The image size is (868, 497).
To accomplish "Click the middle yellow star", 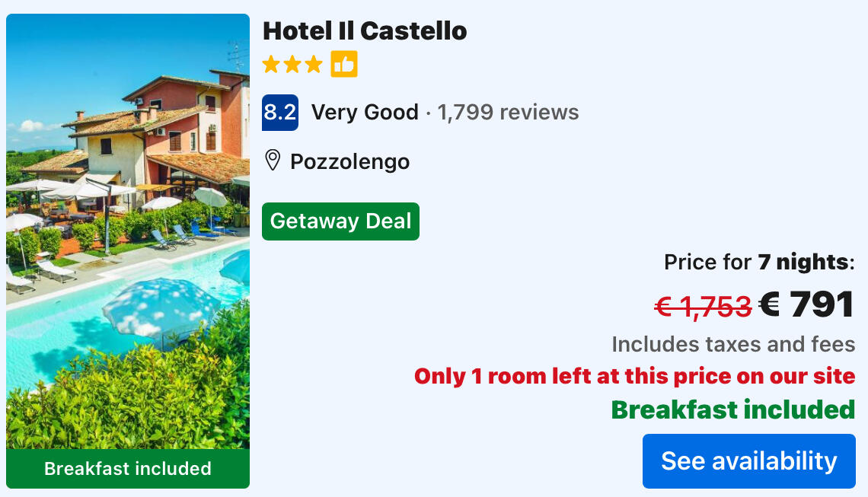I will pos(292,65).
